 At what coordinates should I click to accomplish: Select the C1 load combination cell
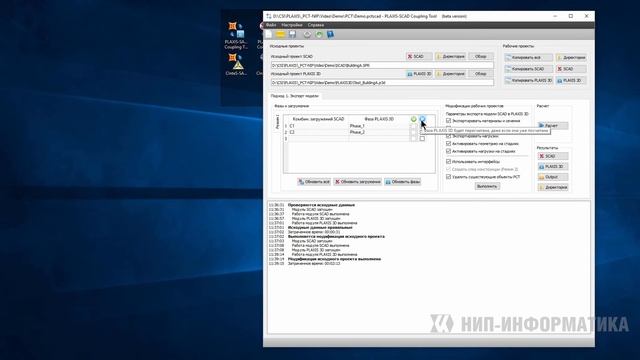(x=318, y=126)
